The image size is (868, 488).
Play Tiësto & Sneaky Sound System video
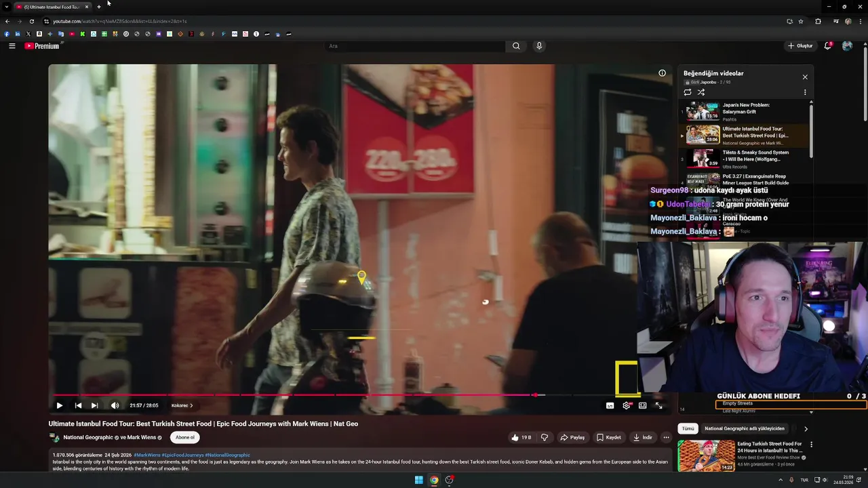pos(743,159)
